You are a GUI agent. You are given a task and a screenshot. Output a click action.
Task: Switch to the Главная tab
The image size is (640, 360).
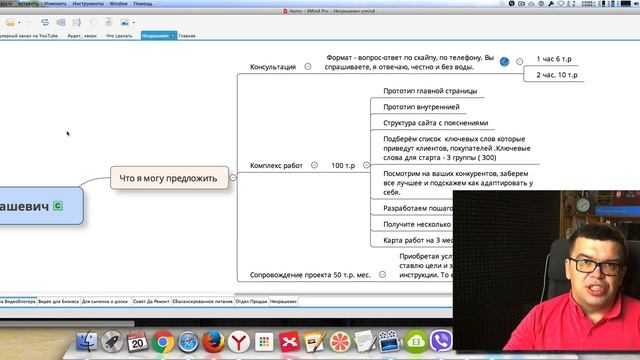point(187,36)
